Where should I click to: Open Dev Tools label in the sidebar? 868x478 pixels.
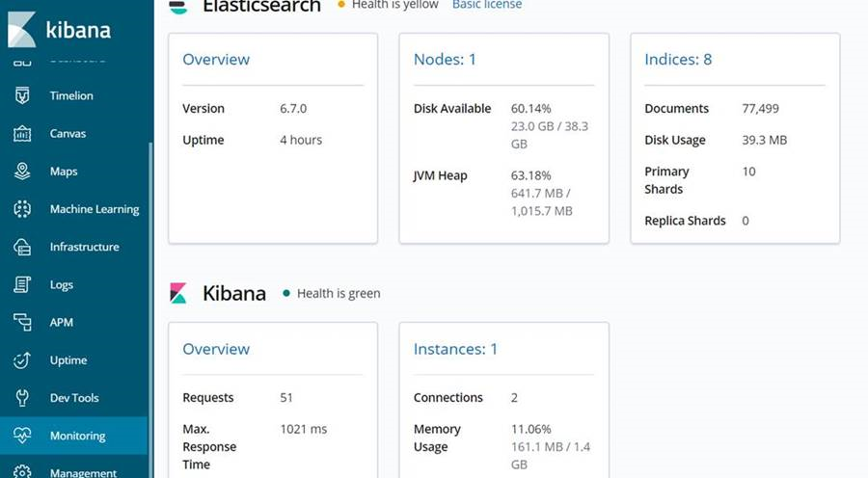[x=74, y=398]
